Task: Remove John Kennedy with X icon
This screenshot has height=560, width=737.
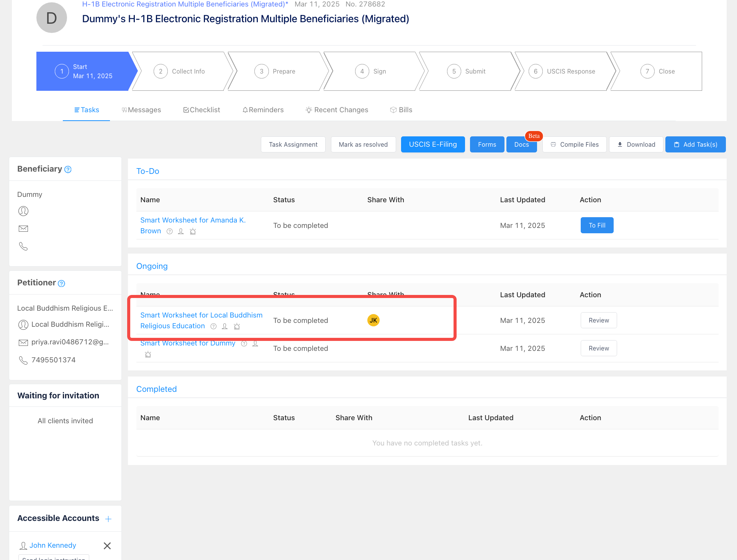Action: pyautogui.click(x=107, y=546)
